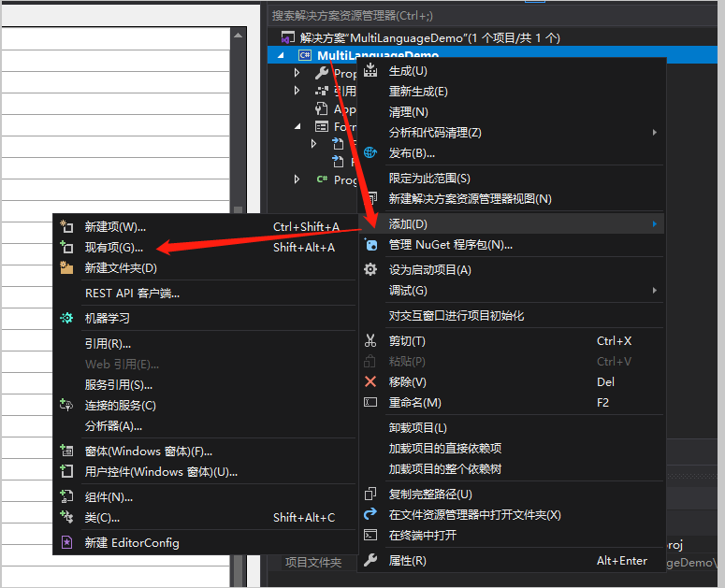Click the scissors Cut icon
725x588 pixels.
pos(370,341)
